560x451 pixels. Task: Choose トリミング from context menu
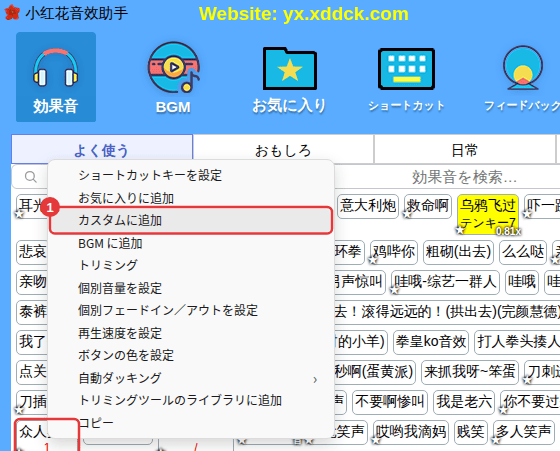click(x=191, y=265)
